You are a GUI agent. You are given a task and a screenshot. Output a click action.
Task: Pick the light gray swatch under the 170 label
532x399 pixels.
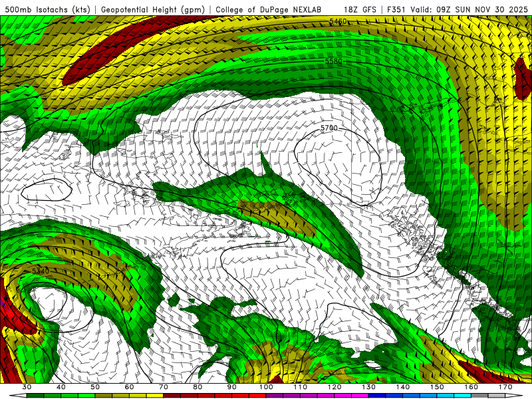pyautogui.click(x=497, y=396)
